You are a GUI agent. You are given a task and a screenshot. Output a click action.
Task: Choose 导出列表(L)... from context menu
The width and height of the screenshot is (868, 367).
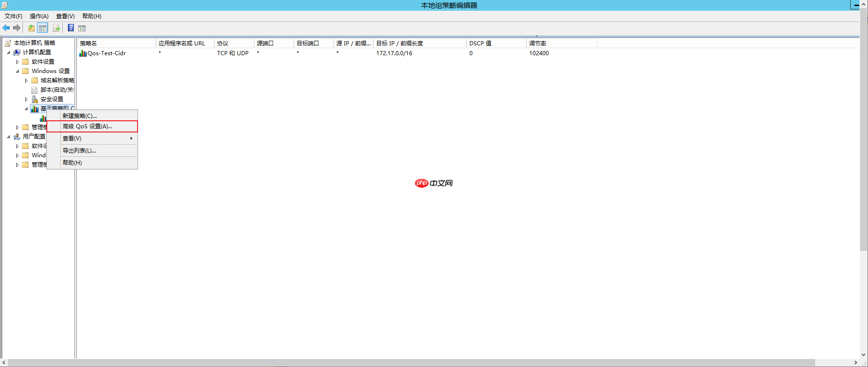(x=92, y=151)
